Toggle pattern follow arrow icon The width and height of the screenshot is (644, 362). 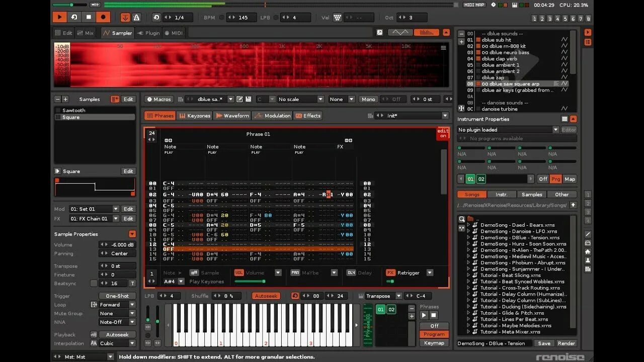pos(126,17)
